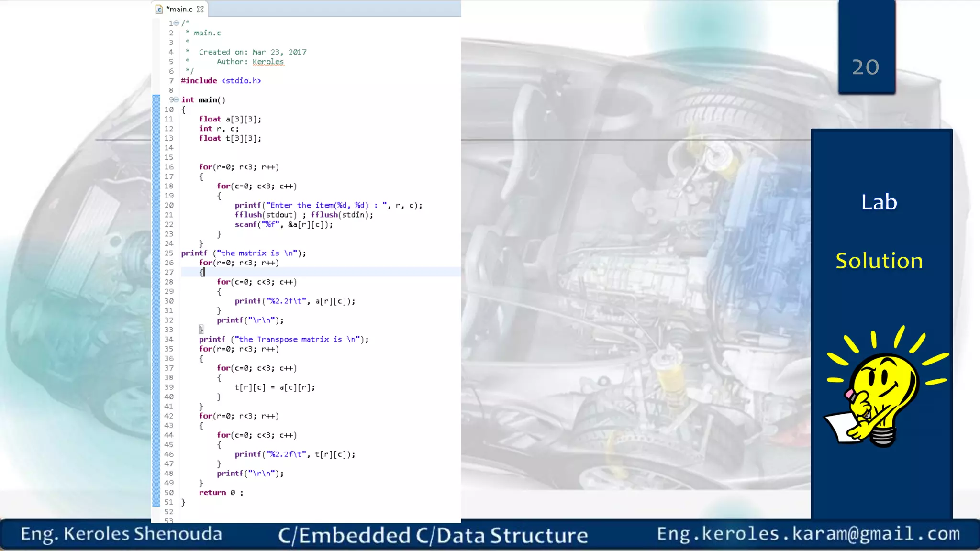980x551 pixels.
Task: Click the Lab heading in blue panel
Action: point(879,202)
